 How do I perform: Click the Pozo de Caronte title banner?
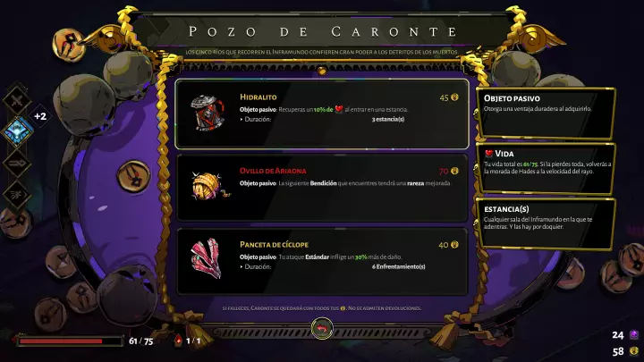click(323, 31)
